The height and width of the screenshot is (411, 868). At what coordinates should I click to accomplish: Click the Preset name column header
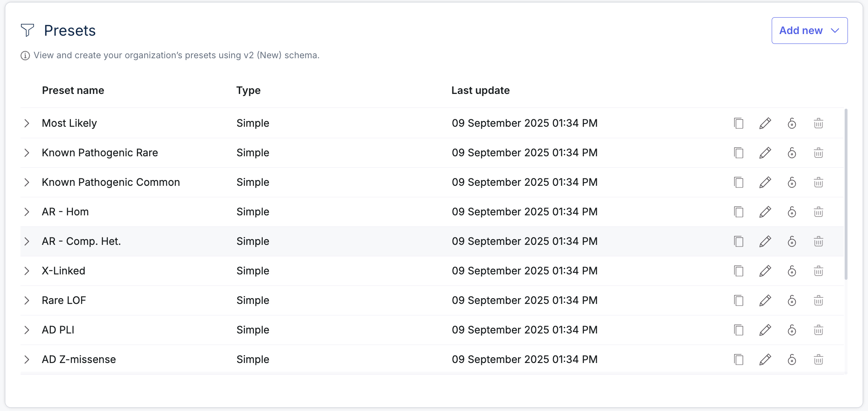tap(73, 90)
